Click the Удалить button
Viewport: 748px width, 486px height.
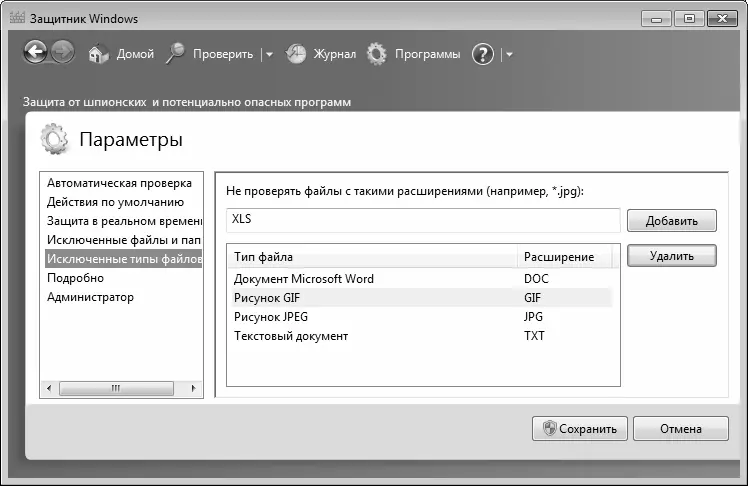(672, 256)
